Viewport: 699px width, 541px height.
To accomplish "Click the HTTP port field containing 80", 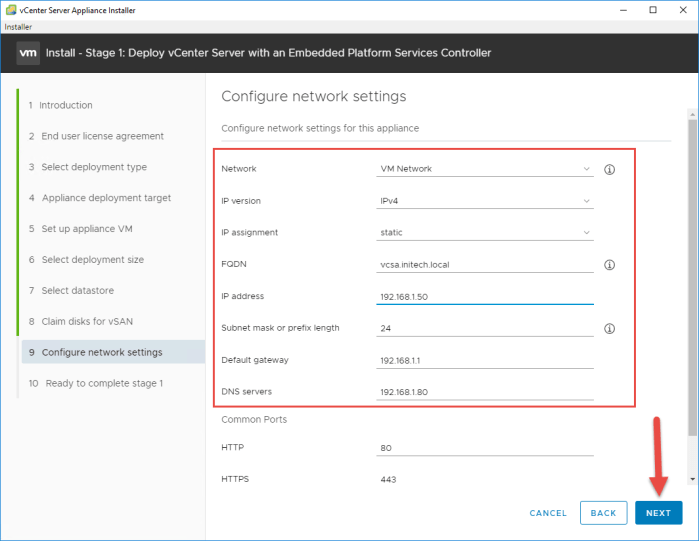I will [485, 448].
